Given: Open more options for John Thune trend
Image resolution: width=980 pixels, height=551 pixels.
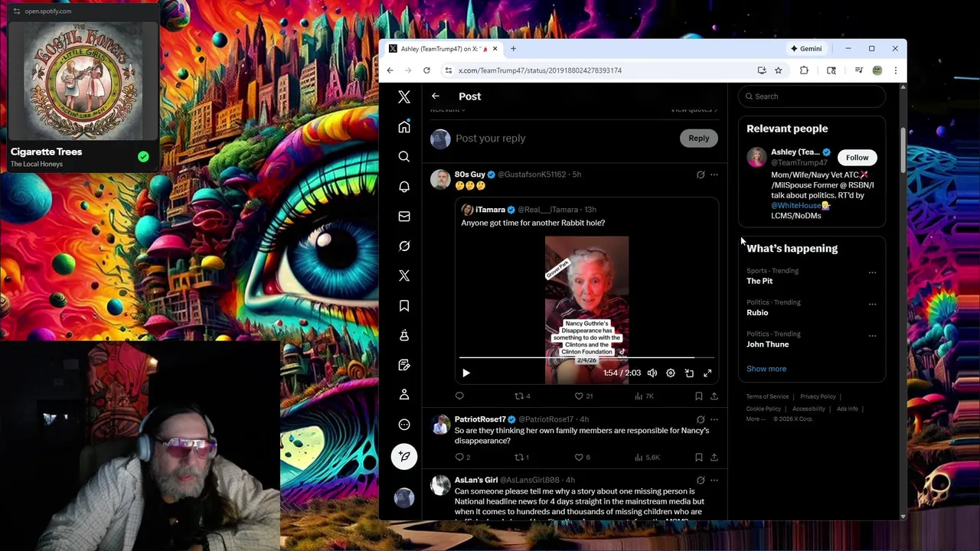Looking at the screenshot, I should pos(872,335).
